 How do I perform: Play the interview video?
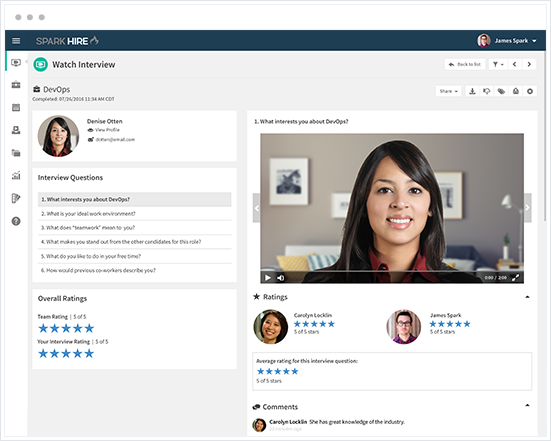(268, 278)
